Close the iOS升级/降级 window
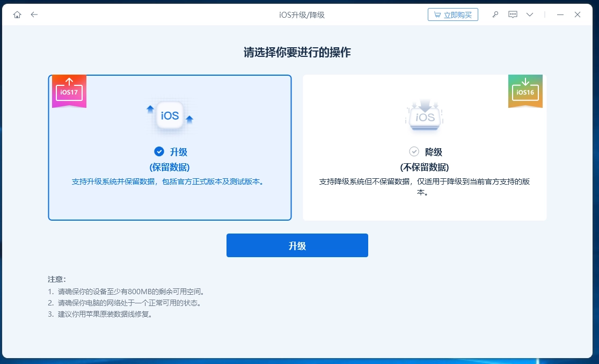 point(577,14)
